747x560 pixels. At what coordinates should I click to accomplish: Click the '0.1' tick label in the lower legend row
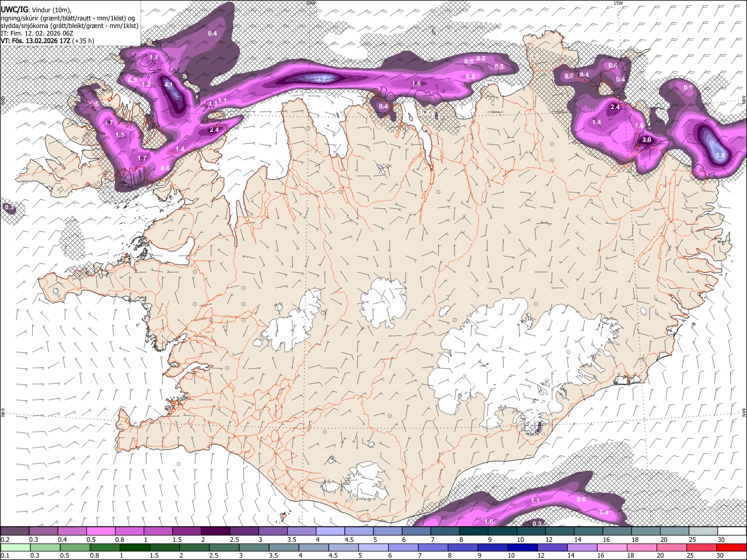pos(5,555)
